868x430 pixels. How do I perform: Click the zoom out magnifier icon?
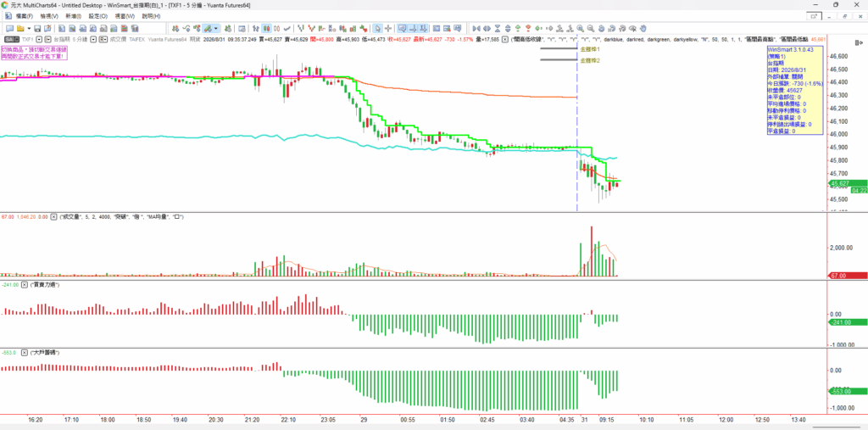click(x=591, y=28)
